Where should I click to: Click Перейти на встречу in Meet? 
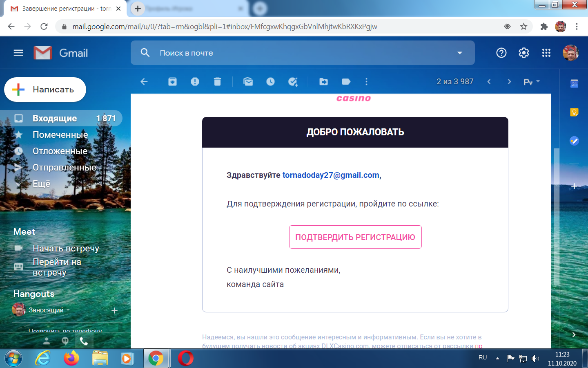(57, 267)
